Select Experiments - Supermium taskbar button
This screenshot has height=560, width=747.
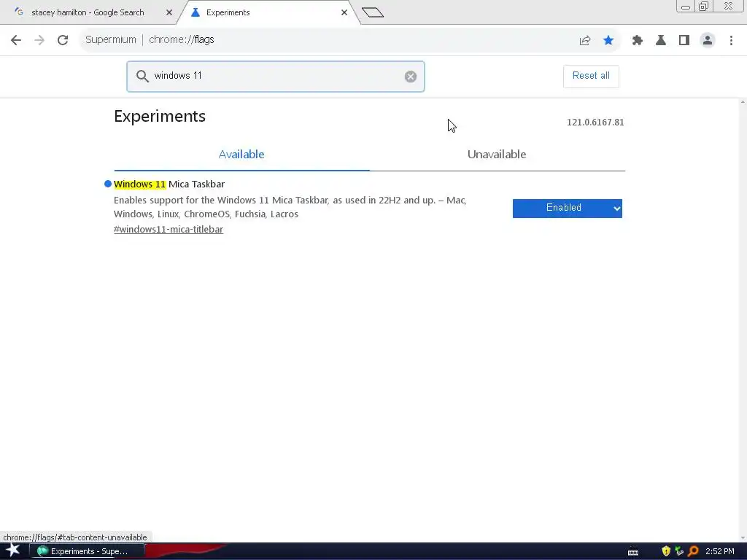pyautogui.click(x=88, y=551)
